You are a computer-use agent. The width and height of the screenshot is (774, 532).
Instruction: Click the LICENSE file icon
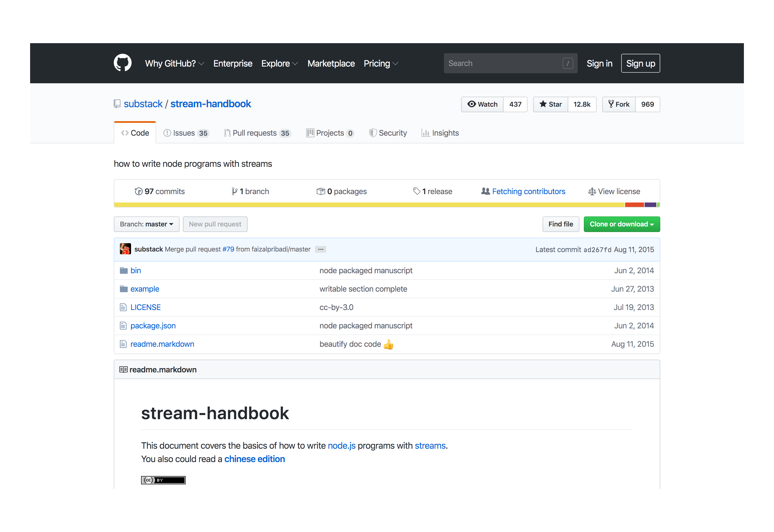(x=123, y=307)
